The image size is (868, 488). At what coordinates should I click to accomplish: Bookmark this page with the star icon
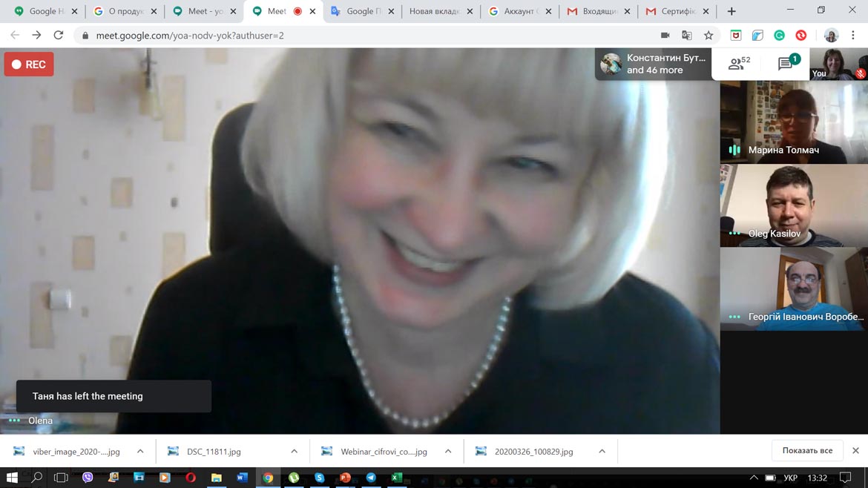708,36
